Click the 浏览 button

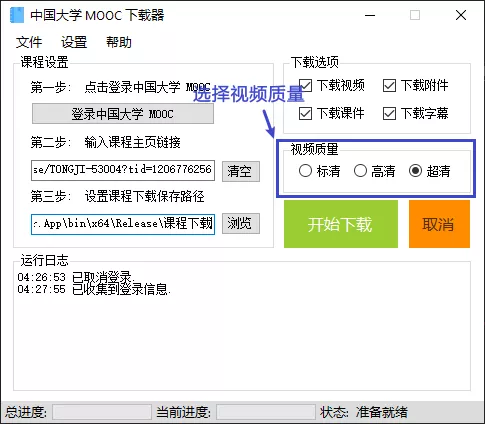(241, 223)
